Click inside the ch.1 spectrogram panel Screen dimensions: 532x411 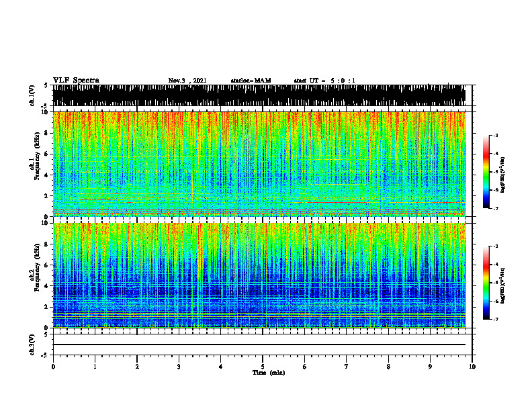click(259, 164)
